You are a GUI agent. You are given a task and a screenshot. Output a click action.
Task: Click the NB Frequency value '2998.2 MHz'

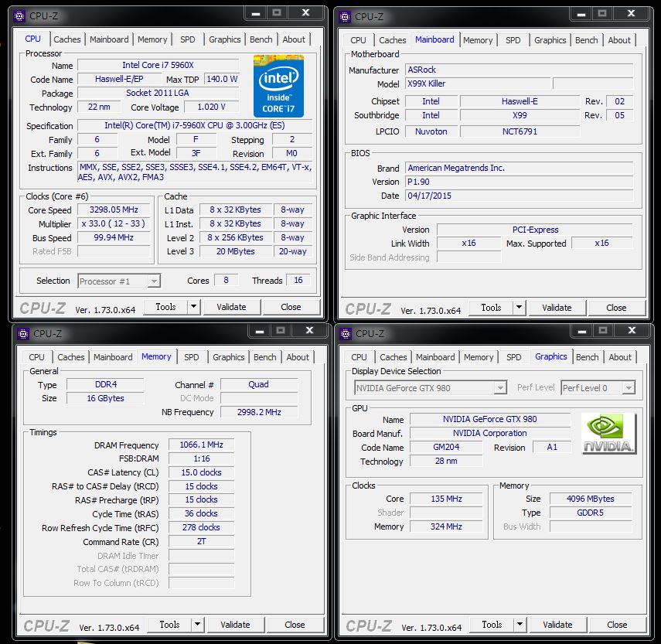pyautogui.click(x=259, y=412)
